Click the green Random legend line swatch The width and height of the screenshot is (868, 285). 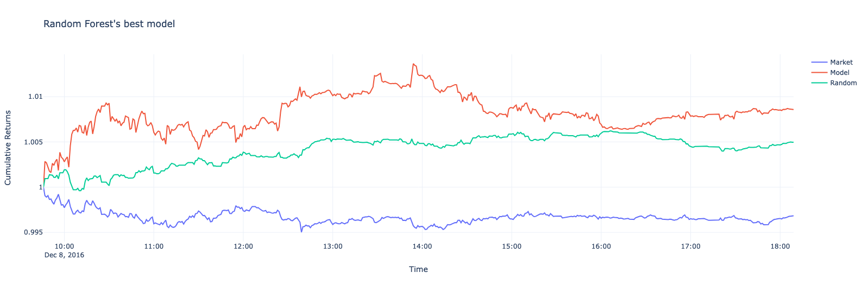tap(819, 83)
